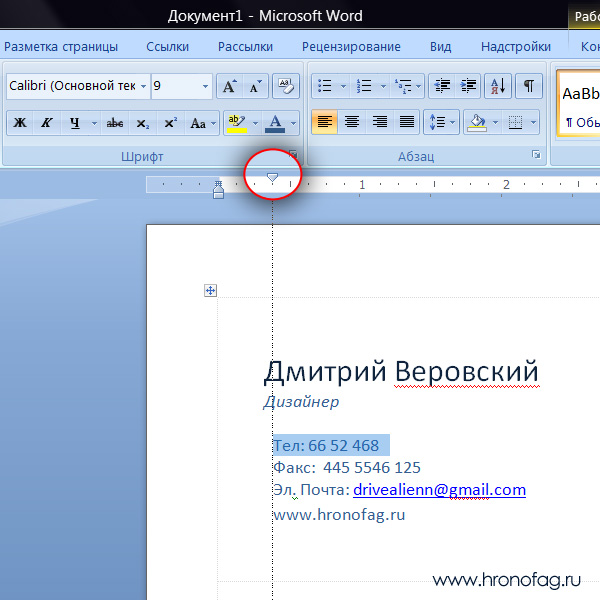Click the Grow Font icon

229,87
